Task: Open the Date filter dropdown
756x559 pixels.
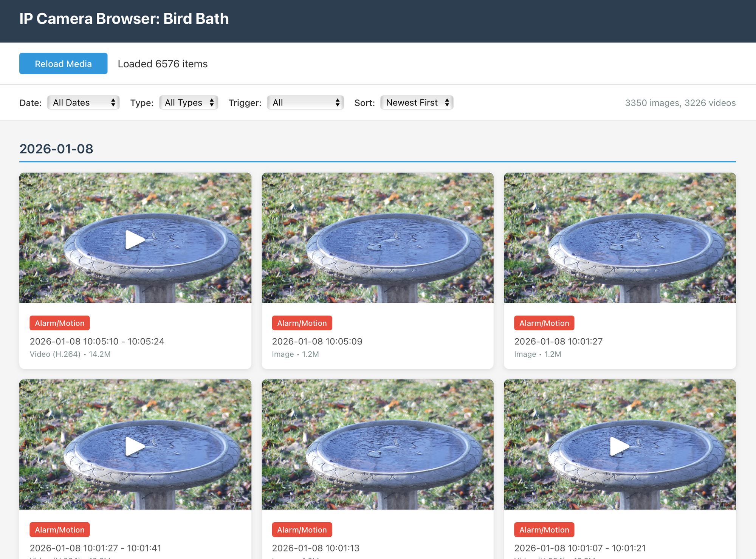Action: click(83, 102)
